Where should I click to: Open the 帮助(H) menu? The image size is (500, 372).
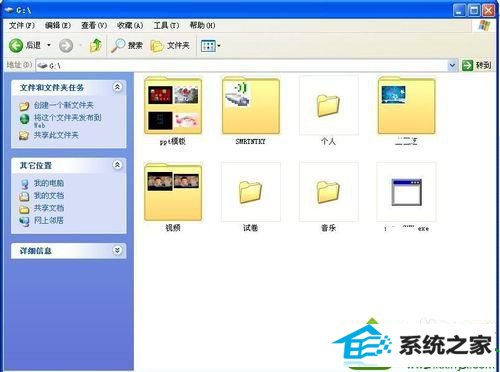202,25
